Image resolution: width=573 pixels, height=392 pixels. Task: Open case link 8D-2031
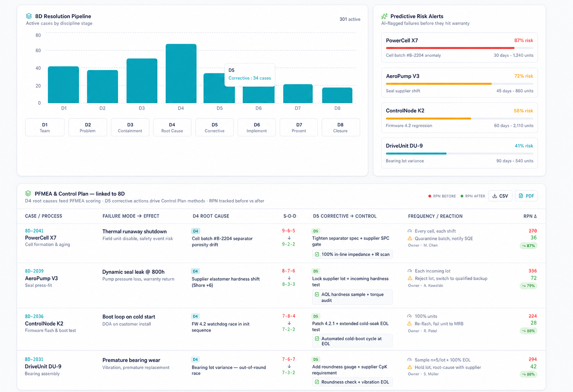[x=34, y=360]
